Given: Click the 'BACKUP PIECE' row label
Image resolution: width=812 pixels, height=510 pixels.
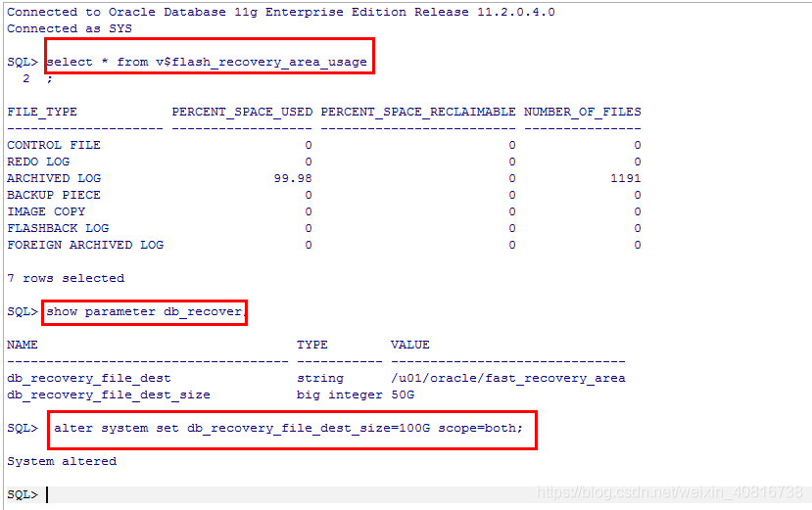Looking at the screenshot, I should (x=54, y=195).
